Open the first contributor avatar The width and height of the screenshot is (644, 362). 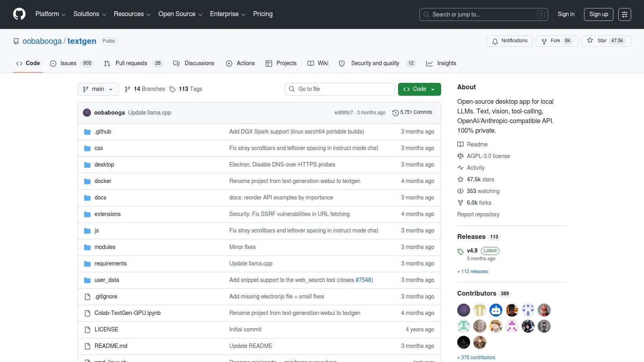click(464, 310)
